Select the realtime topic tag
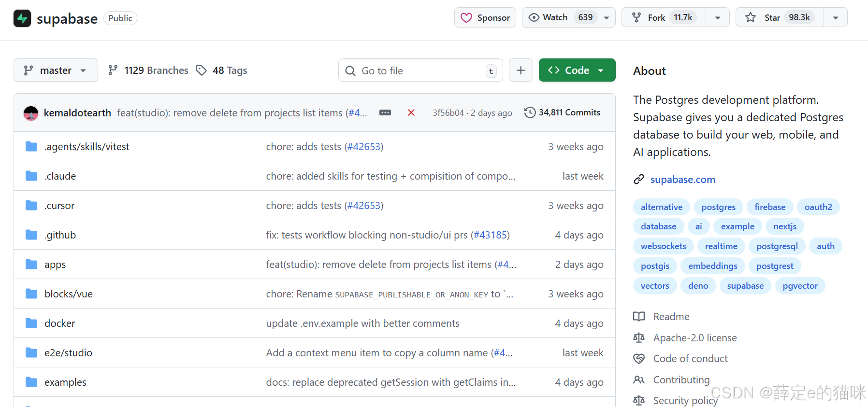The image size is (868, 407). pos(721,246)
